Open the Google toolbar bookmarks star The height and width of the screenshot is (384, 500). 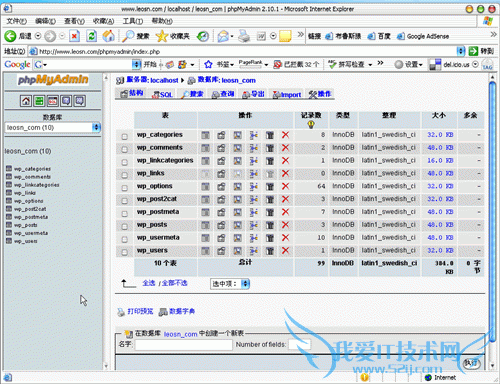(x=208, y=64)
